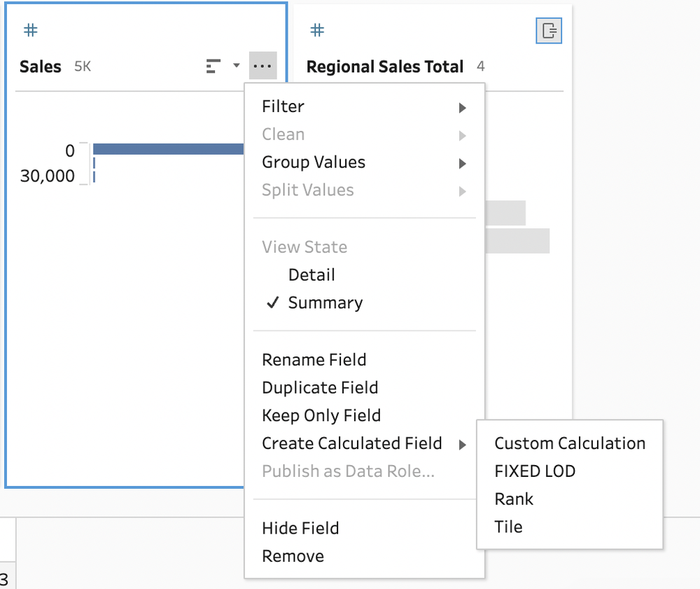This screenshot has height=589, width=700.
Task: Choose Tile from the submenu
Action: [508, 527]
